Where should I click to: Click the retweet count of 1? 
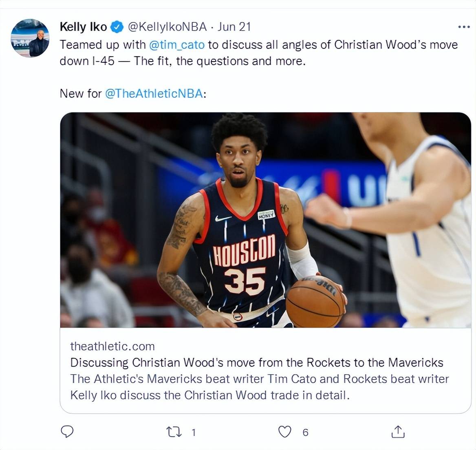point(193,432)
